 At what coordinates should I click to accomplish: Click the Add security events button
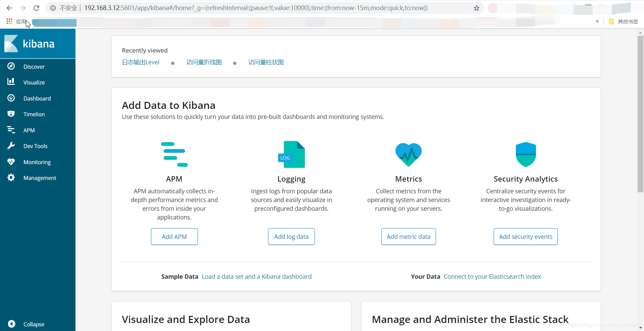click(x=526, y=237)
